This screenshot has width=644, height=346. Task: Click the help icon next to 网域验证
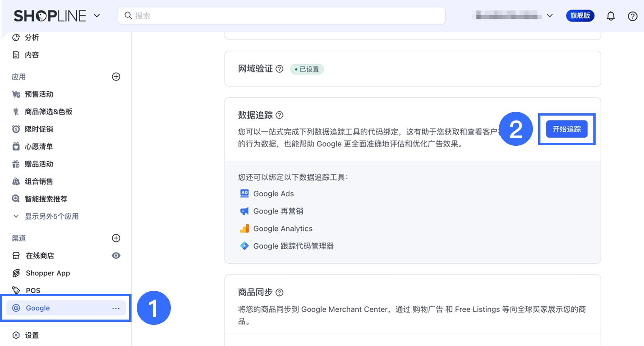click(x=279, y=69)
